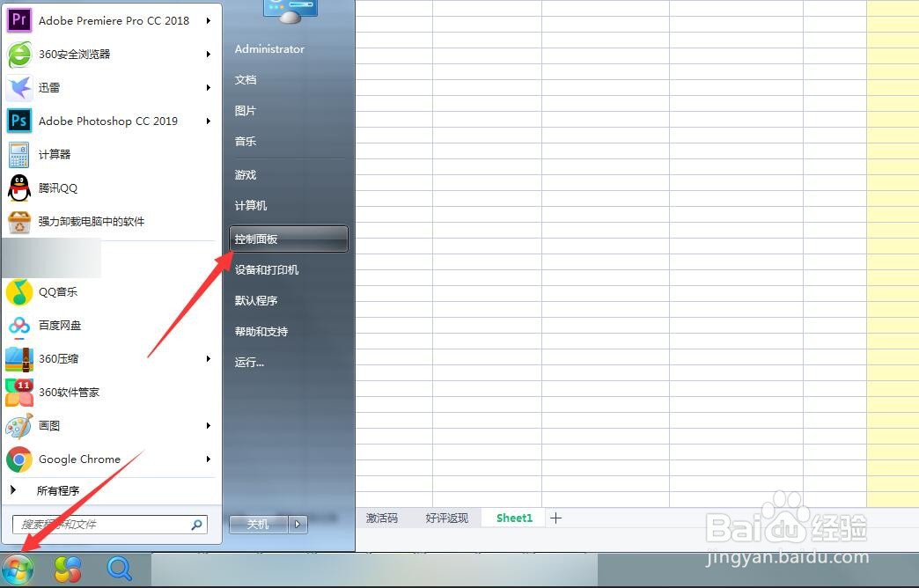The height and width of the screenshot is (588, 919).
Task: Expand 所有程序 all programs list
Action: pyautogui.click(x=57, y=490)
